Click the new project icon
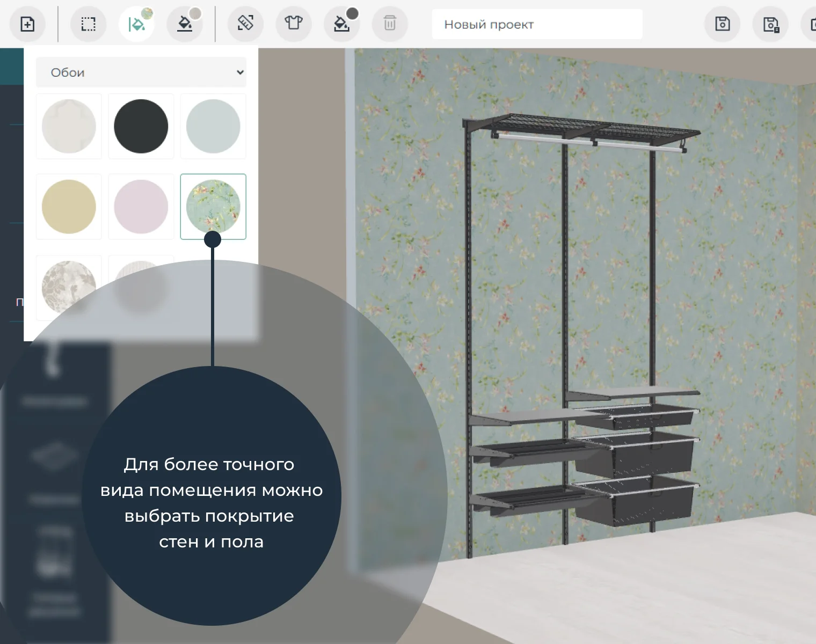Screen dimensions: 816x644 point(27,24)
